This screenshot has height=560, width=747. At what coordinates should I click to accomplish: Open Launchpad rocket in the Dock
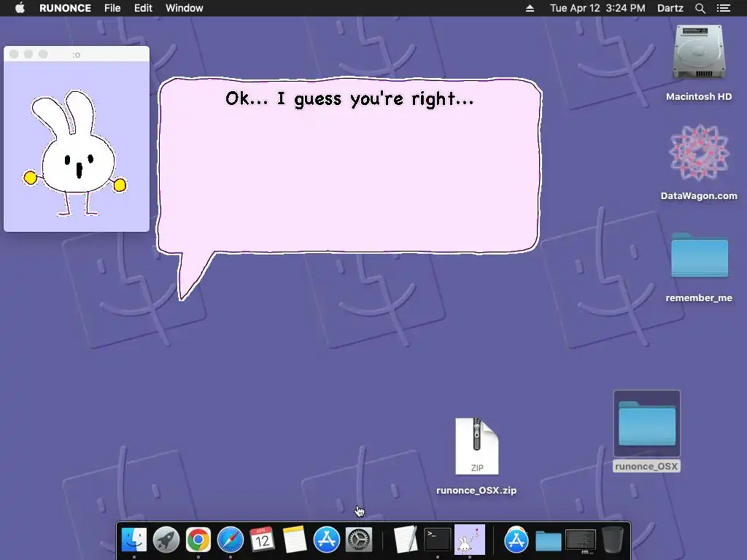tap(166, 540)
